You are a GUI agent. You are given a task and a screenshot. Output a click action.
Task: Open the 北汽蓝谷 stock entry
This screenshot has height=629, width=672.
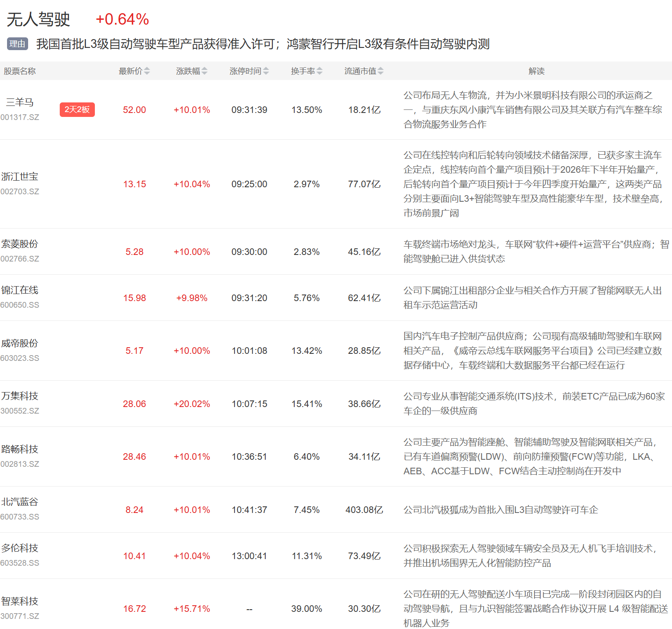tap(20, 502)
